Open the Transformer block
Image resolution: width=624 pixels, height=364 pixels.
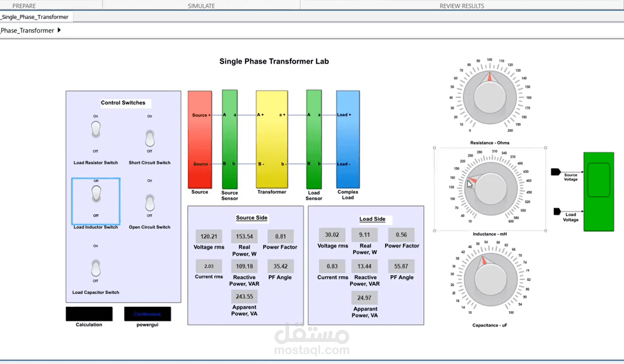pyautogui.click(x=272, y=138)
